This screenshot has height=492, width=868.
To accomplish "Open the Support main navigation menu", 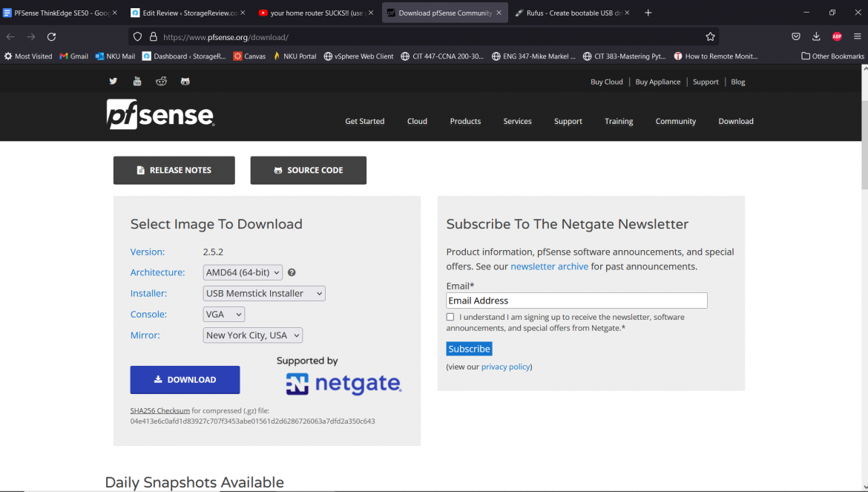I will pyautogui.click(x=568, y=121).
